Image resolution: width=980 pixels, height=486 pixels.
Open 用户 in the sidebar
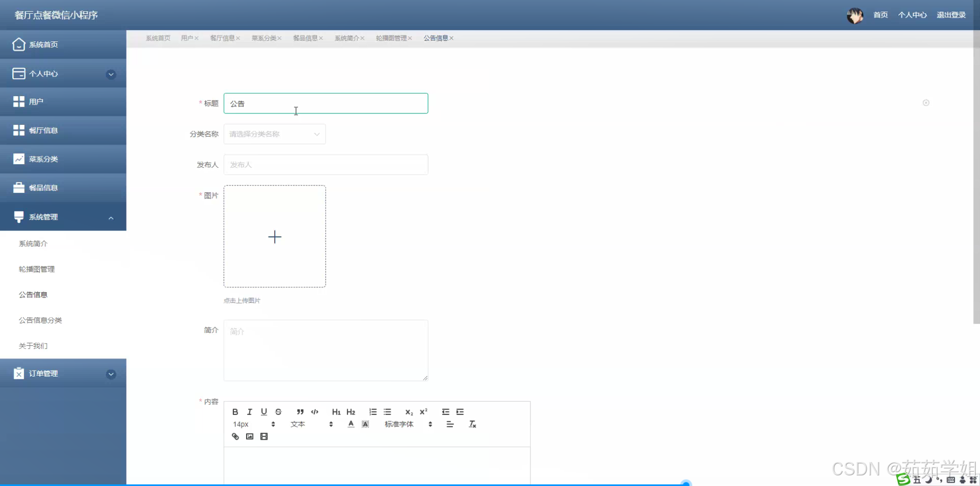(x=63, y=101)
